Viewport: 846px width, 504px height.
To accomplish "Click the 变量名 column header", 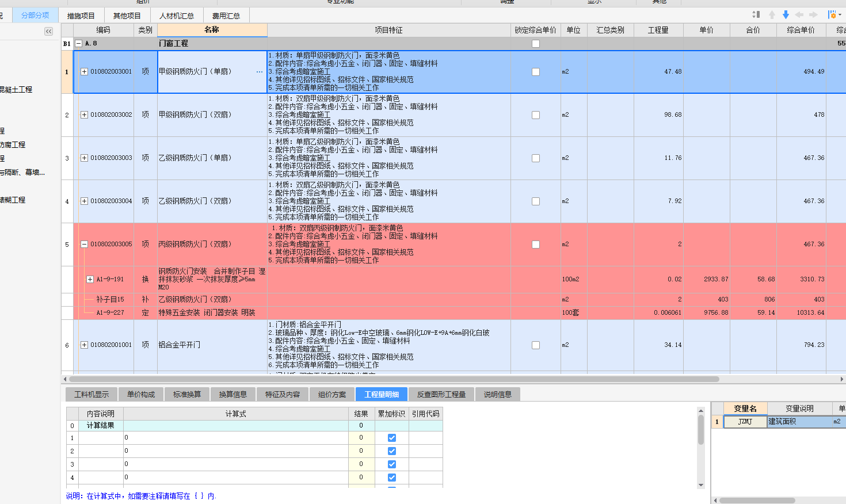I will (745, 408).
